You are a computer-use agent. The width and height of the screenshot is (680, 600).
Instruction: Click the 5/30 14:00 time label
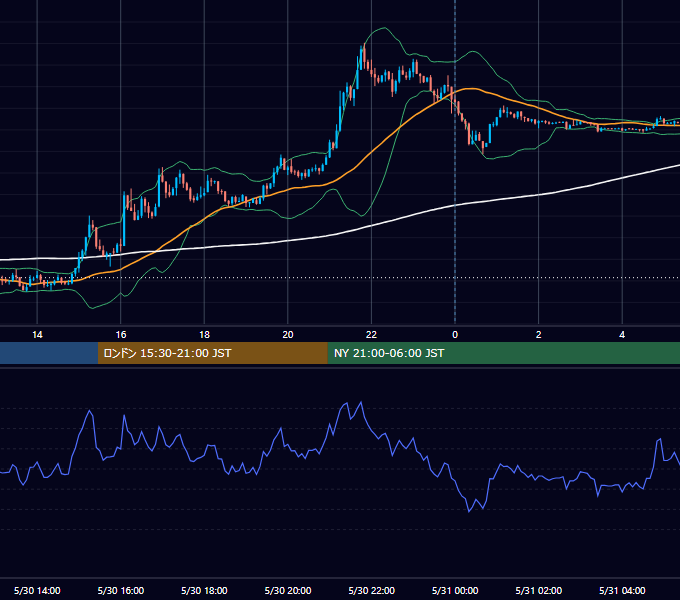37,590
